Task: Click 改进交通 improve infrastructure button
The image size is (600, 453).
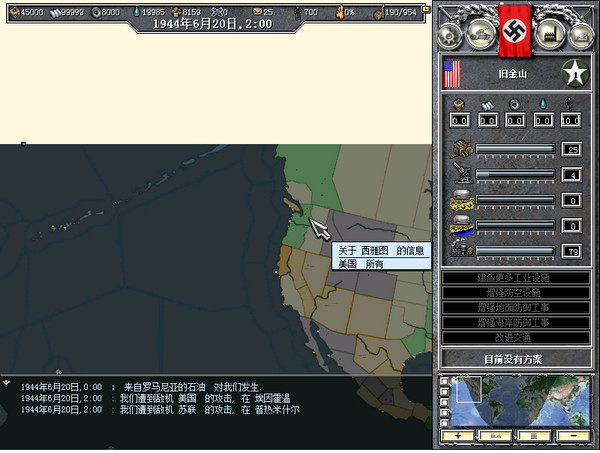Action: point(515,337)
